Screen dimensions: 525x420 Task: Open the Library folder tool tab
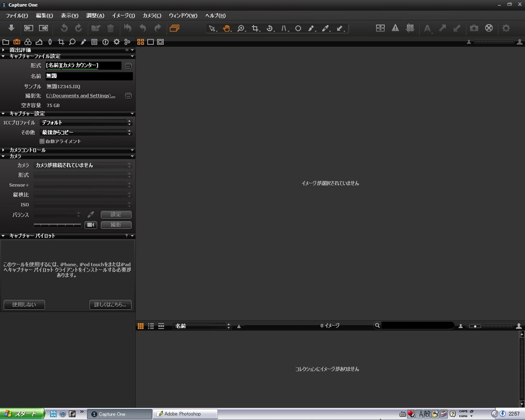5,42
